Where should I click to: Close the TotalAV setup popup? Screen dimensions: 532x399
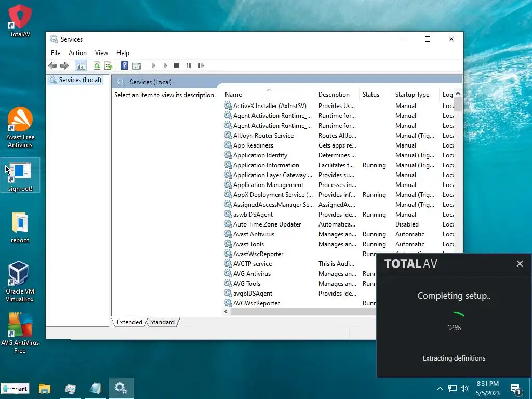tap(520, 263)
